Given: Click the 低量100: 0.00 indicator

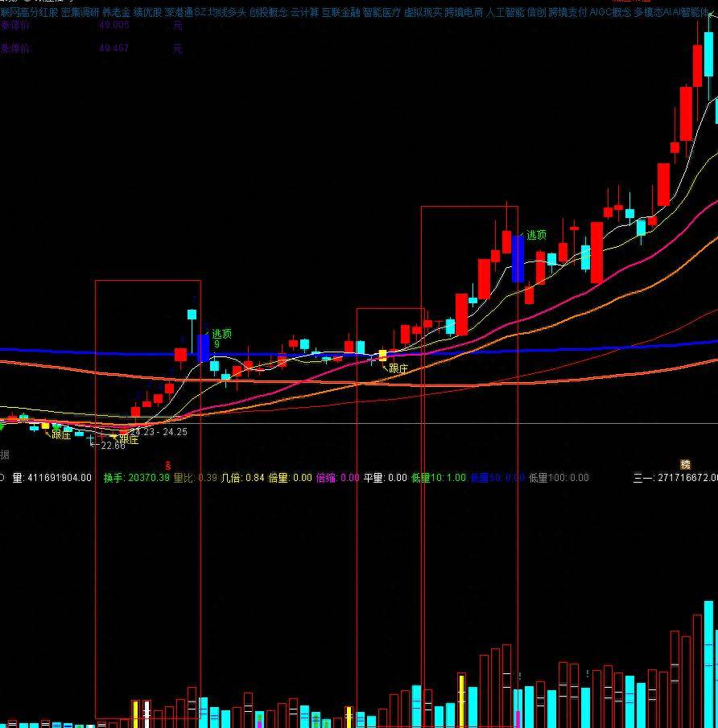Looking at the screenshot, I should (559, 478).
